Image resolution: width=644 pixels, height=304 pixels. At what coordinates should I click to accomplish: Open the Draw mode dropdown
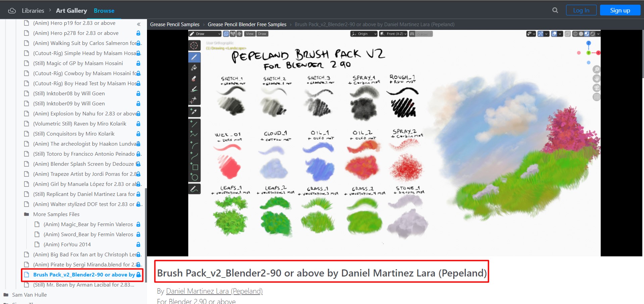click(205, 34)
